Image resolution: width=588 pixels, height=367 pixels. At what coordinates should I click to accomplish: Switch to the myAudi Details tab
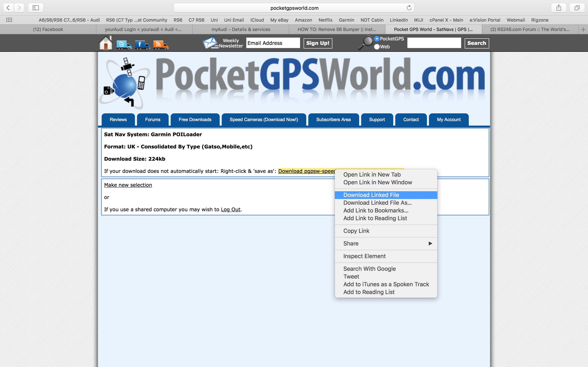[241, 29]
